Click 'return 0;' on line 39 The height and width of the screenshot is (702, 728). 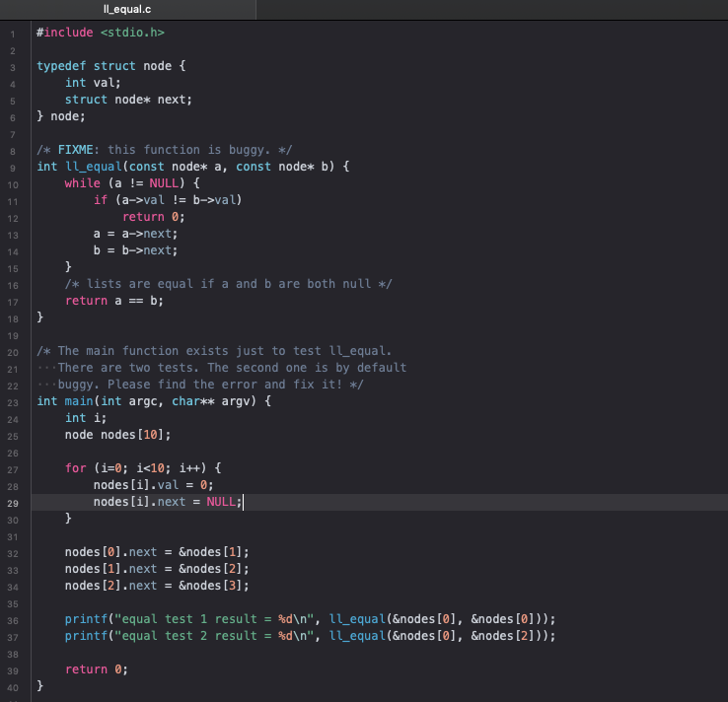click(97, 669)
